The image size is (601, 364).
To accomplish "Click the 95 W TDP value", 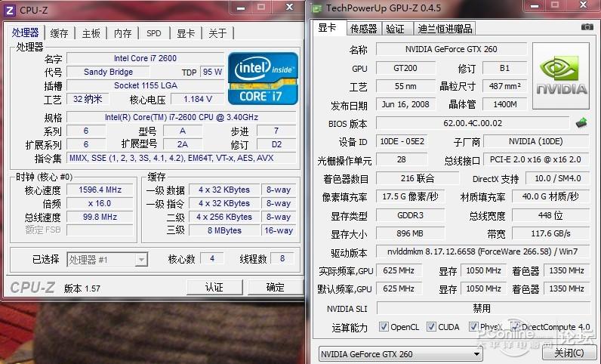I will (212, 72).
